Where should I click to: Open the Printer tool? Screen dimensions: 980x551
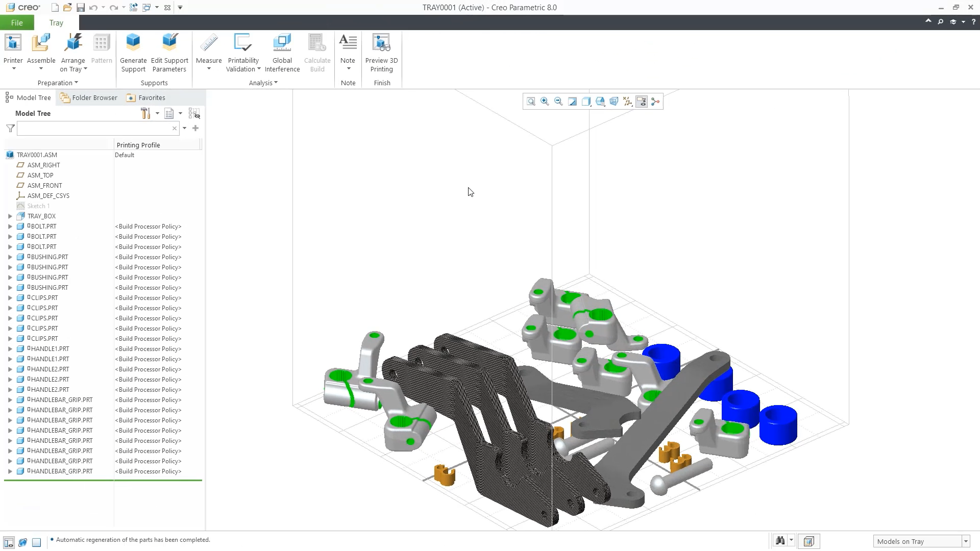13,51
